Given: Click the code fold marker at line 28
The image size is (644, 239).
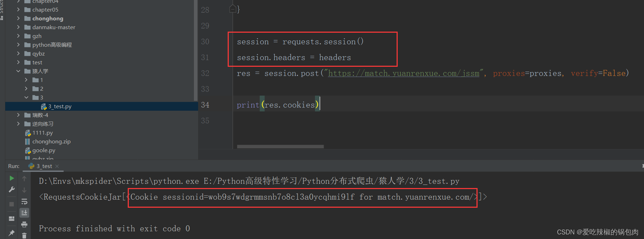Looking at the screenshot, I should point(233,9).
